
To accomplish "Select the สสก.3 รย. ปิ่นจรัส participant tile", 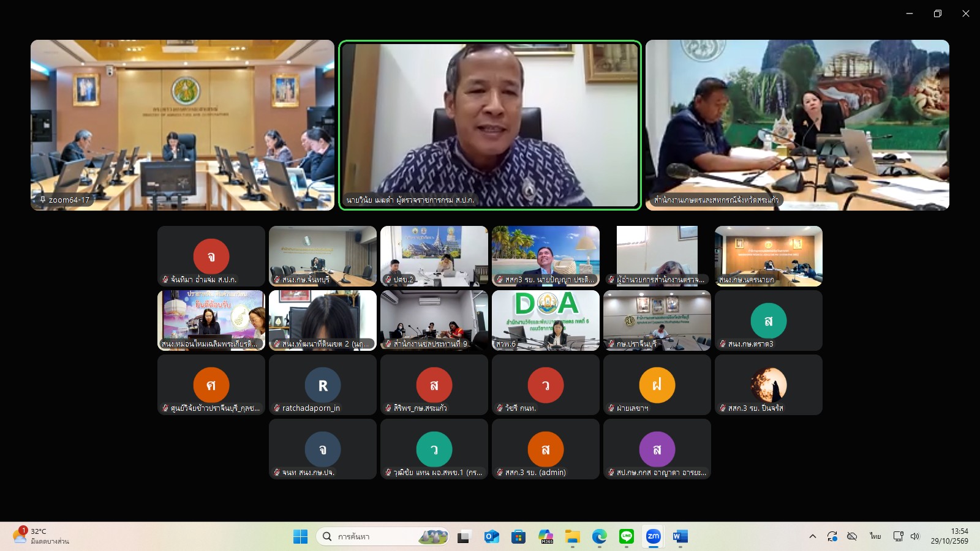I will tap(769, 384).
